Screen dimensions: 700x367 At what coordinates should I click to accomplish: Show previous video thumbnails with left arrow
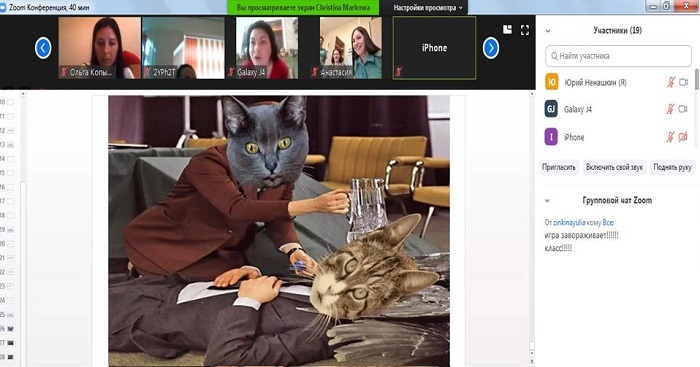tap(43, 48)
